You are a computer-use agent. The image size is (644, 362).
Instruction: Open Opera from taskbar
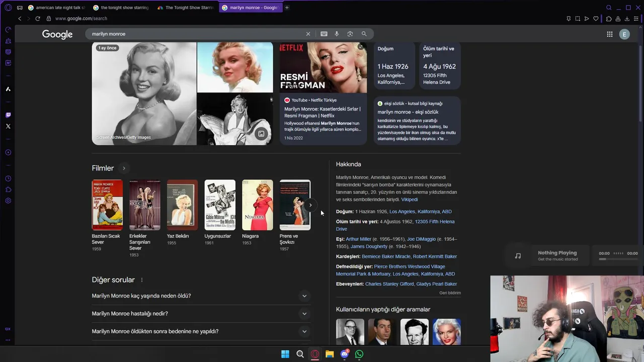[x=315, y=354]
